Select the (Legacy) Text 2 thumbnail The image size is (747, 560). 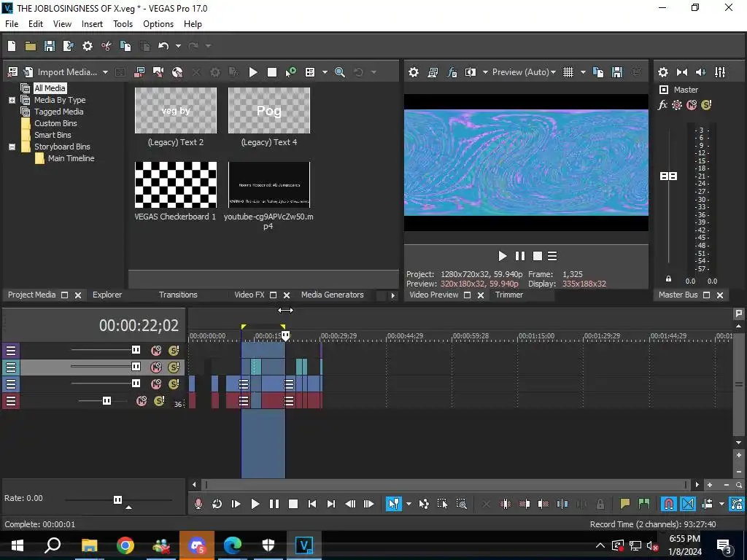pos(176,111)
